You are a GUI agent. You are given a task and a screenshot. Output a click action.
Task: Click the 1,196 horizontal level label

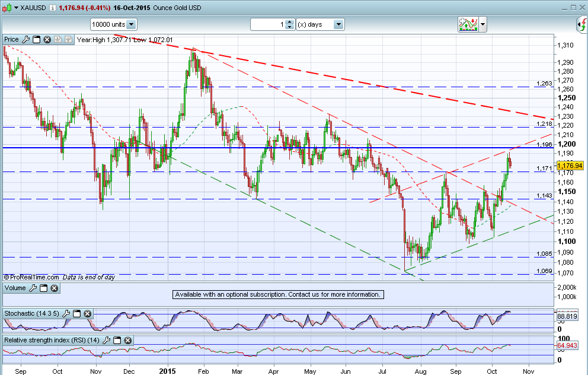pos(544,145)
